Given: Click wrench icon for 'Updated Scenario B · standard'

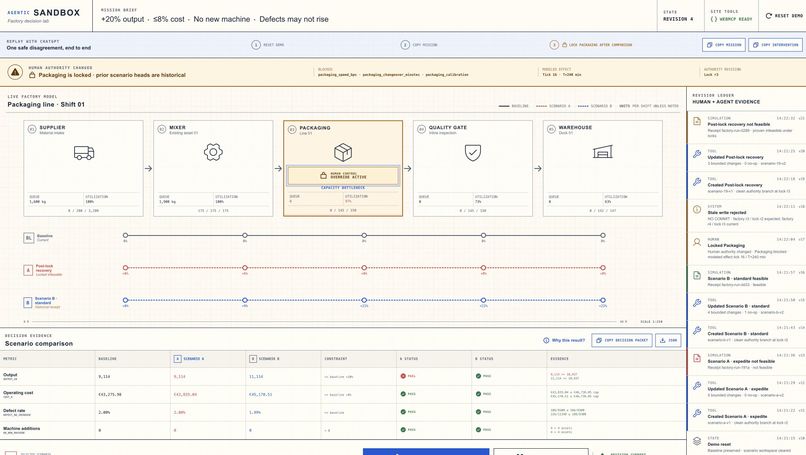Looking at the screenshot, I should click(x=697, y=303).
